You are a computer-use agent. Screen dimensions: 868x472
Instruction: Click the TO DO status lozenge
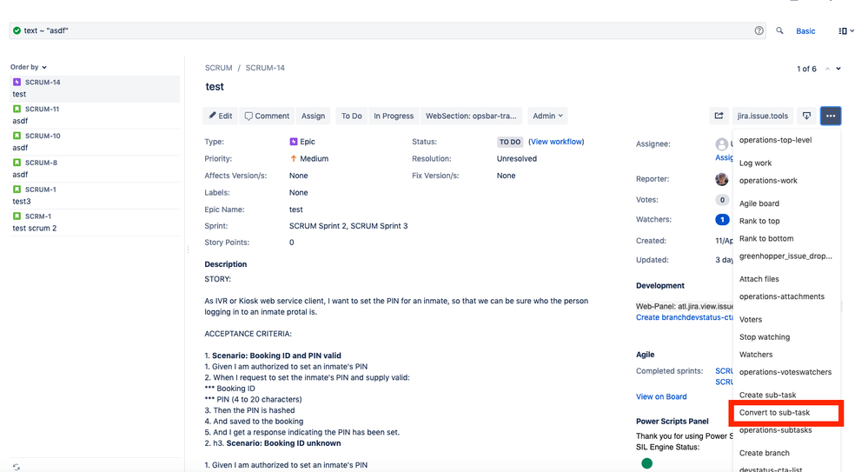tap(510, 142)
